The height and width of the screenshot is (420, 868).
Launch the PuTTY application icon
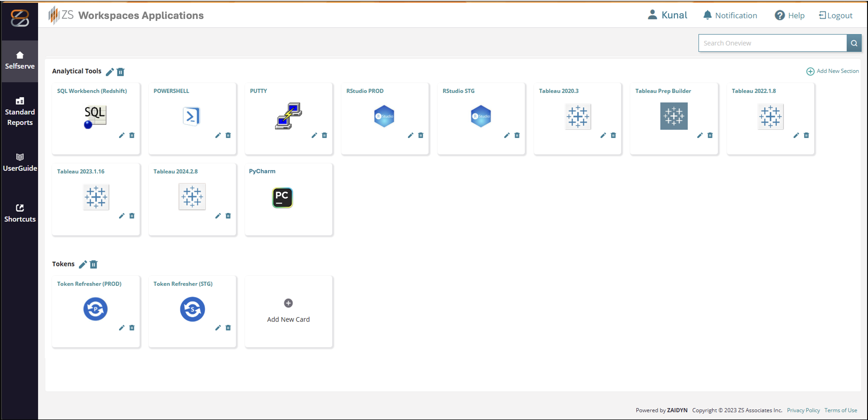click(x=288, y=116)
